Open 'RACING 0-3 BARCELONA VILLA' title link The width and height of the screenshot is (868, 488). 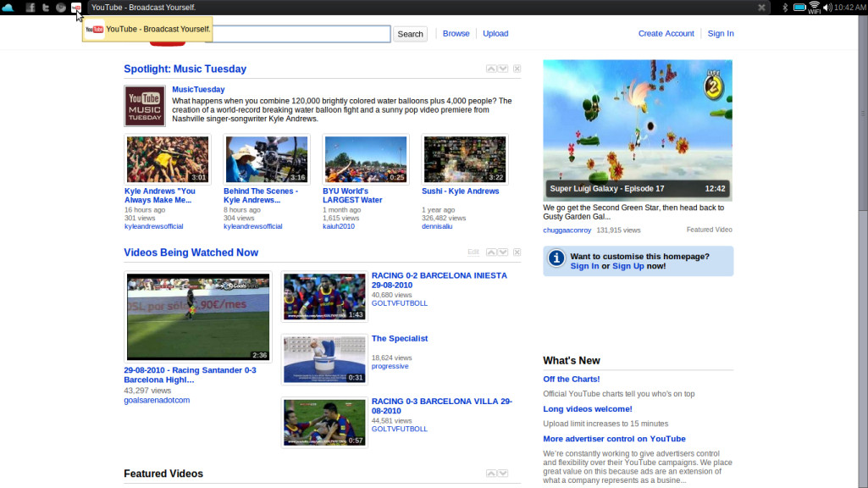click(x=442, y=406)
